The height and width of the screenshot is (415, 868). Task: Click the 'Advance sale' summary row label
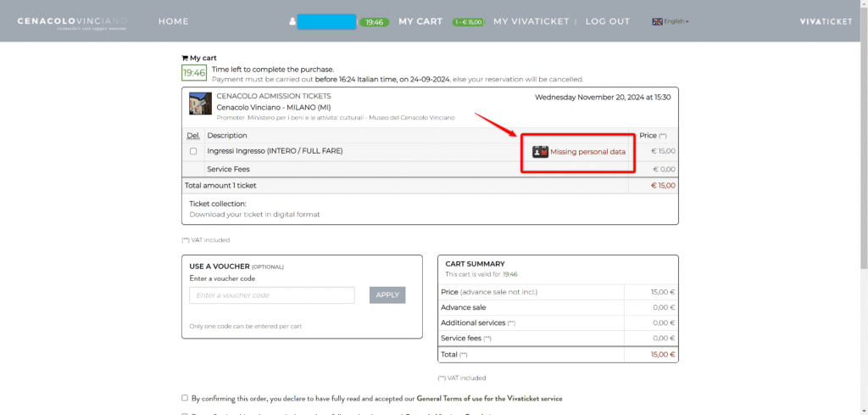click(x=464, y=307)
